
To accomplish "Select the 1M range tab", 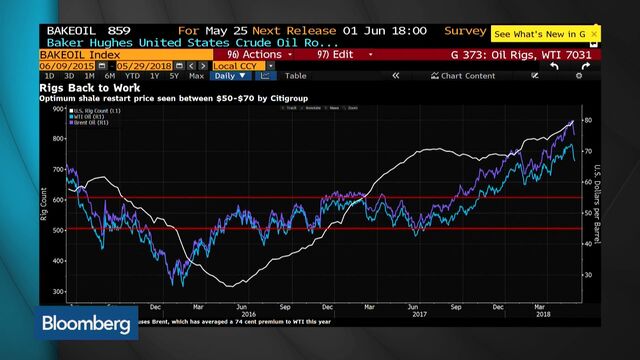I will point(89,76).
